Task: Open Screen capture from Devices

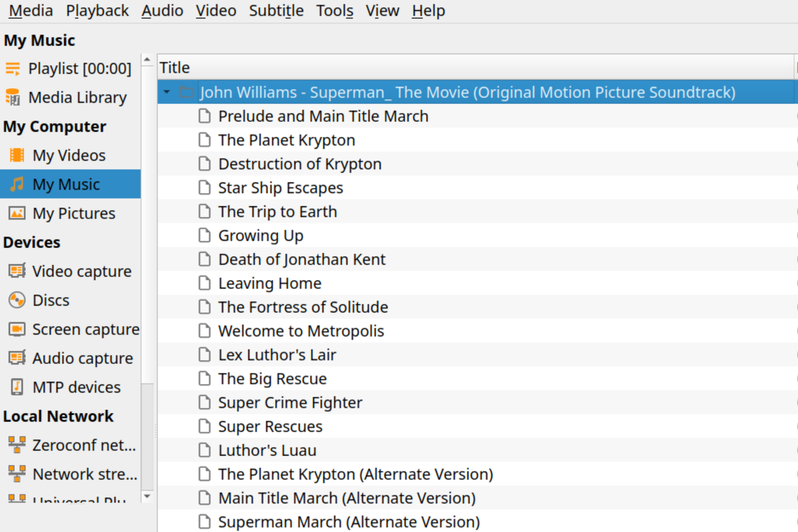Action: (17, 329)
